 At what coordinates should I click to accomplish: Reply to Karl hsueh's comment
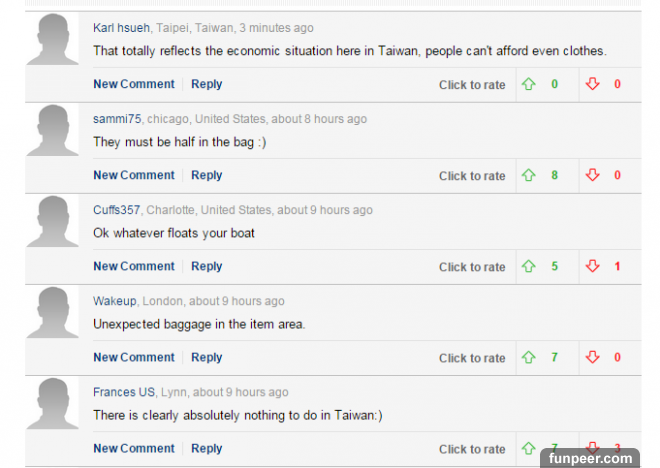point(207,84)
